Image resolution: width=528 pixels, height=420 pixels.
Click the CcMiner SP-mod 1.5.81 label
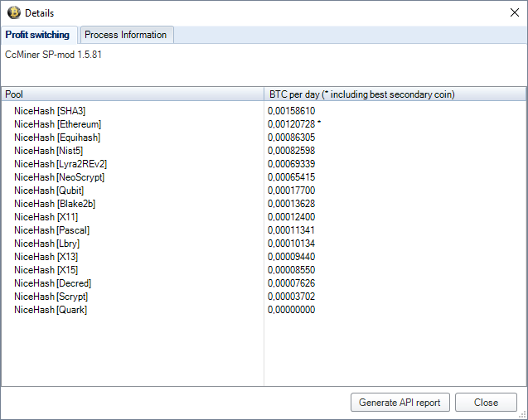[53, 55]
